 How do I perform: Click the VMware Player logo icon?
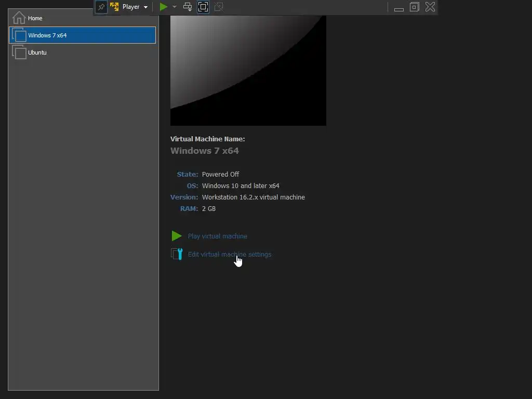[x=114, y=7]
